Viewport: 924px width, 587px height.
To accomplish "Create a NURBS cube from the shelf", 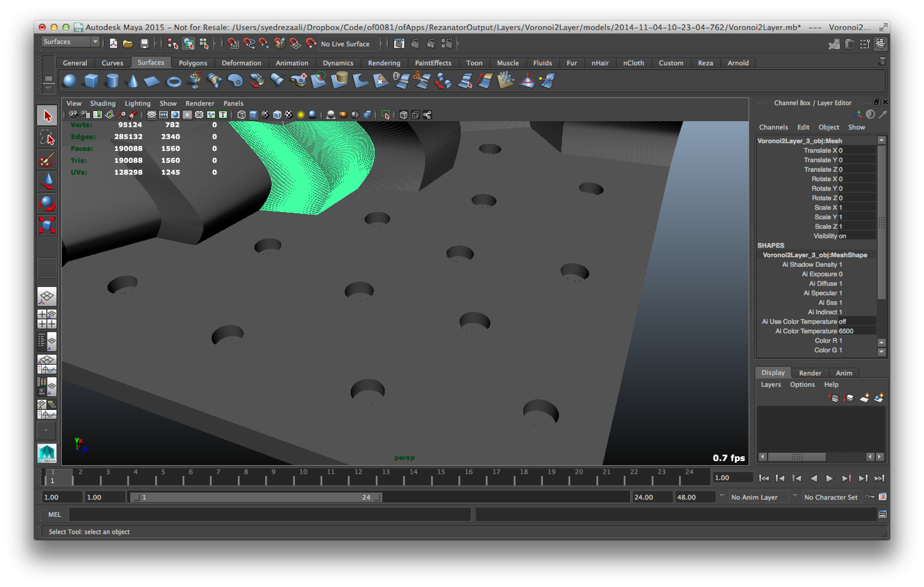I will [x=91, y=81].
